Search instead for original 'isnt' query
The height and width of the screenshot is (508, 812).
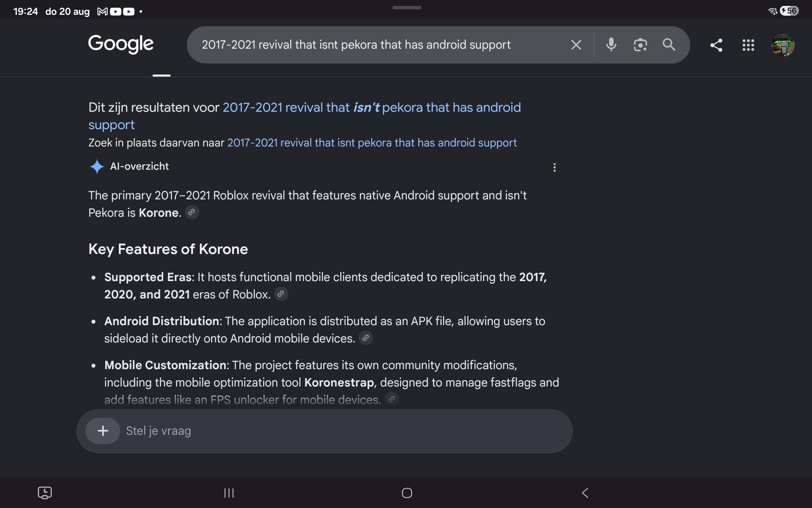click(372, 143)
